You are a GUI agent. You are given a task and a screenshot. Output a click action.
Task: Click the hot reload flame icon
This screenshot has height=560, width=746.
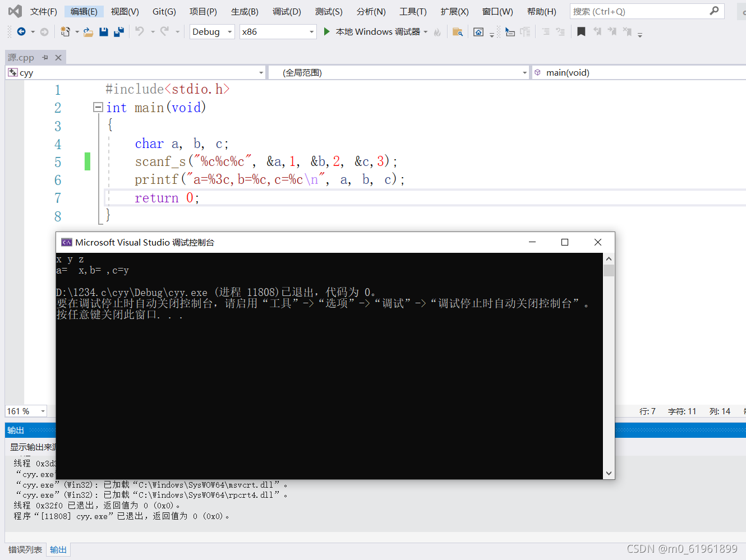pos(438,33)
